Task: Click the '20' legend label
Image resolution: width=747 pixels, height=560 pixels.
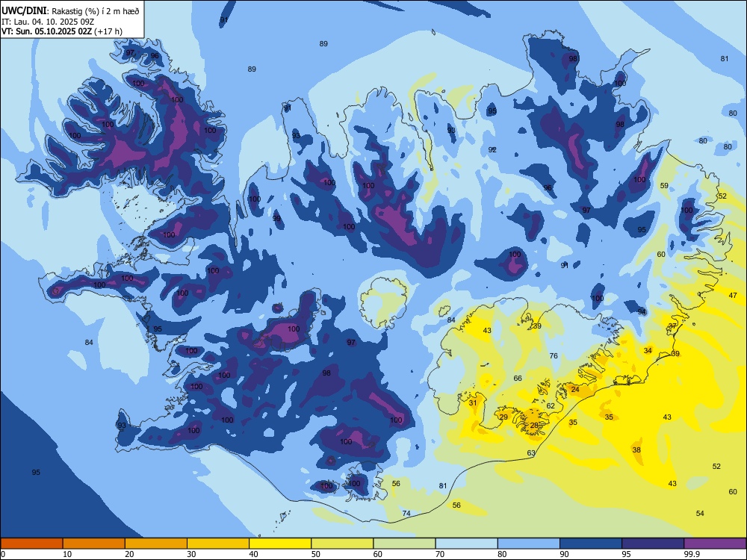Action: 129,554
